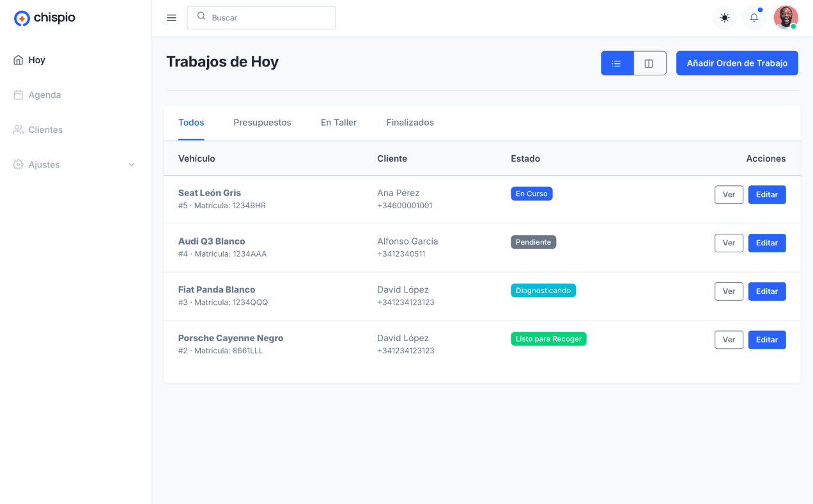The width and height of the screenshot is (813, 504).
Task: Edit the Porsche Cayenne Negro order
Action: [x=766, y=340]
